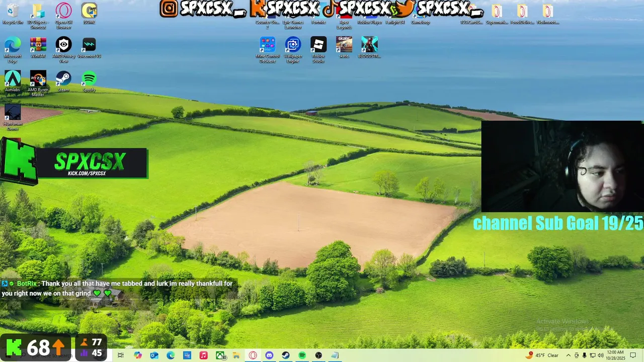
Task: Switch to Steam on the taskbar
Action: [286, 355]
